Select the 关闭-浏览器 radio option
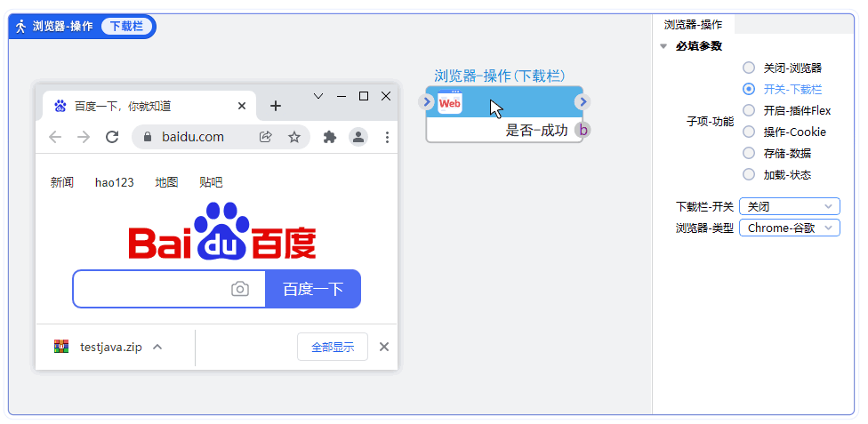Image resolution: width=868 pixels, height=424 pixels. click(x=749, y=68)
